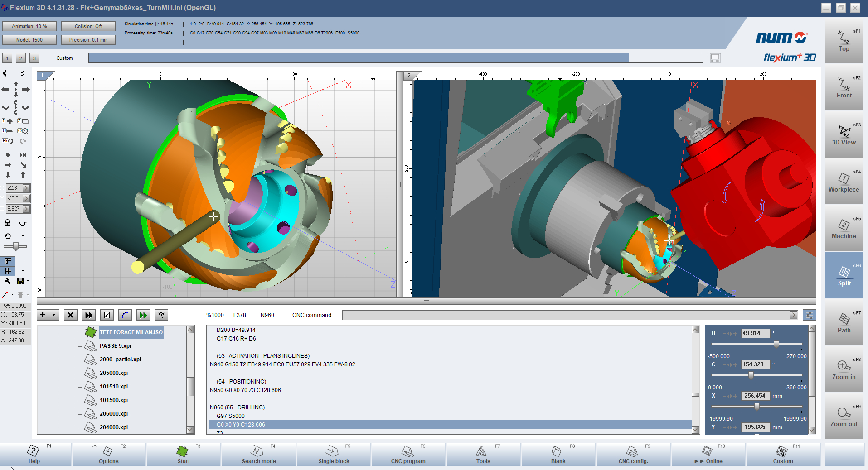Toggle the axis sliders panel button
This screenshot has height=470, width=868.
click(809, 315)
